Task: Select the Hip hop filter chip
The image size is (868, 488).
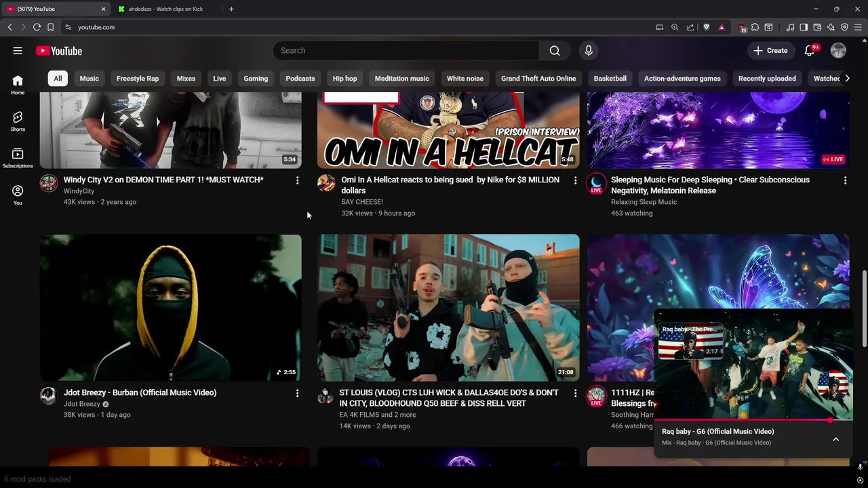Action: tap(344, 79)
